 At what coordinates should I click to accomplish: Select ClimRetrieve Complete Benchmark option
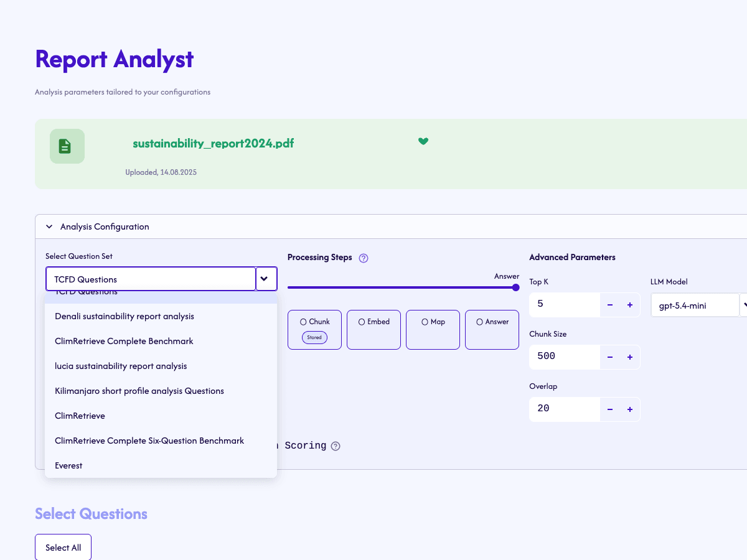click(x=161, y=341)
